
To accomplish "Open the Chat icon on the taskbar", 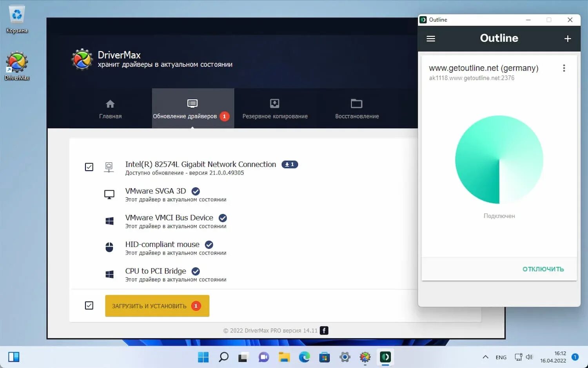I will [x=263, y=357].
